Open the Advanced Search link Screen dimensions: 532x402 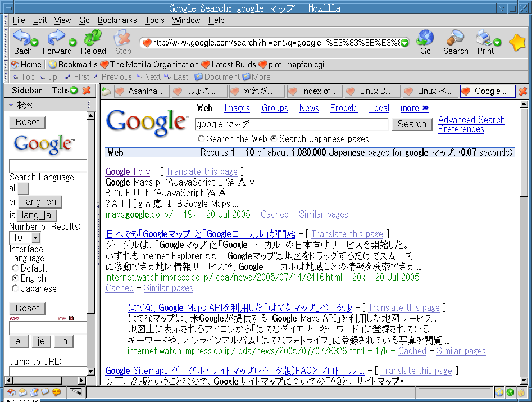[x=471, y=120]
